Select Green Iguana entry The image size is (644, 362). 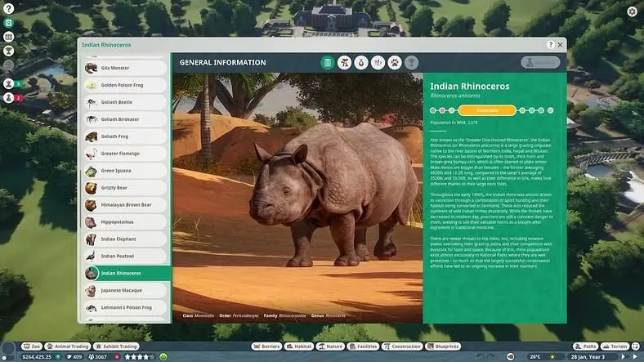point(125,170)
